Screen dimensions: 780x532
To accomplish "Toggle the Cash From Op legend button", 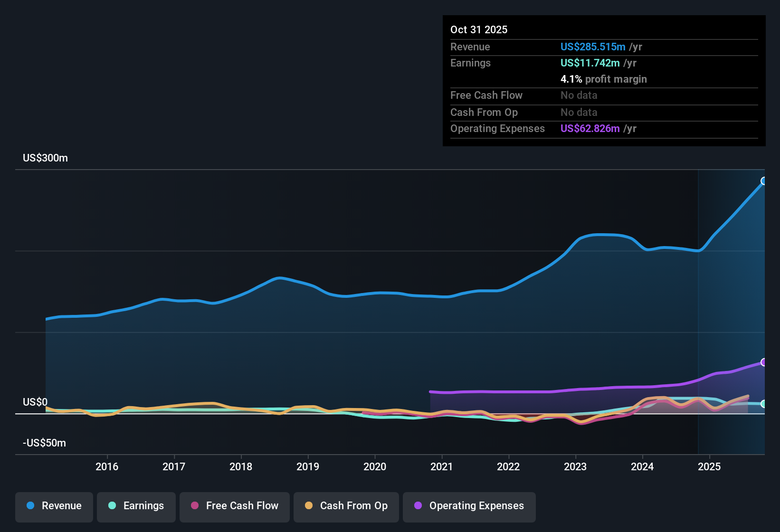I will 346,507.
